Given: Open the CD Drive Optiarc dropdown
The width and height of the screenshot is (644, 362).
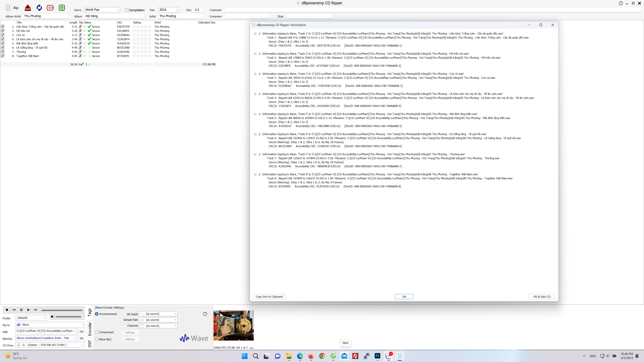Looking at the screenshot, I should pos(50,345).
